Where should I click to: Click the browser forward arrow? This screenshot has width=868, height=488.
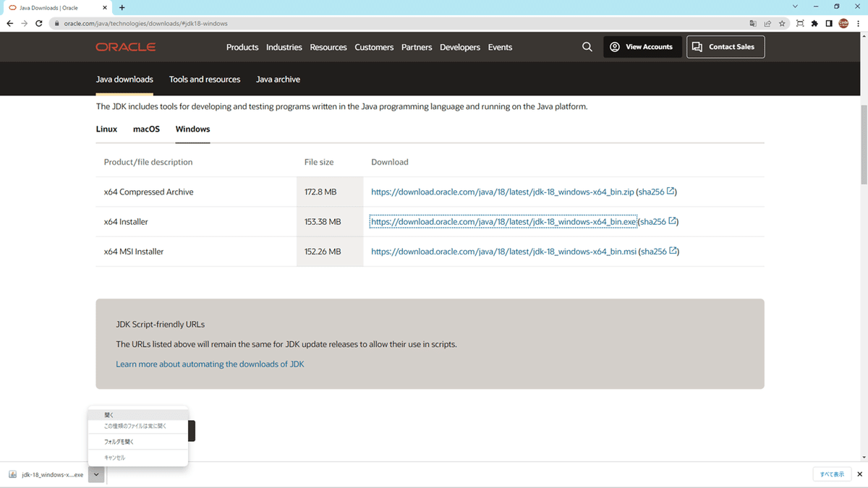tap(25, 23)
